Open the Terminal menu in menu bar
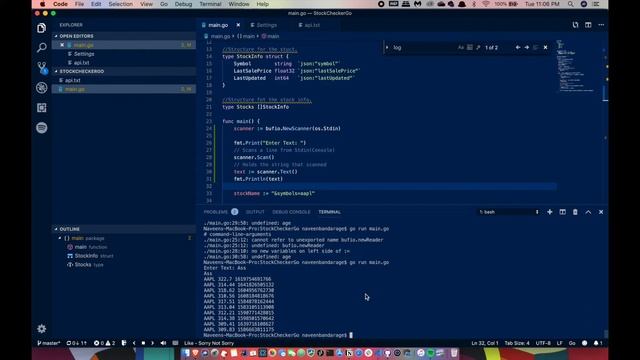 (x=210, y=4)
